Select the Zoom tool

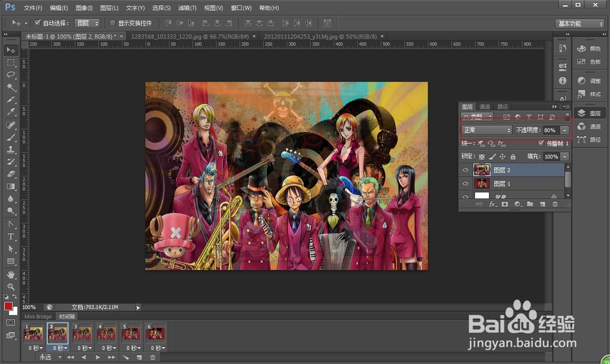10,287
